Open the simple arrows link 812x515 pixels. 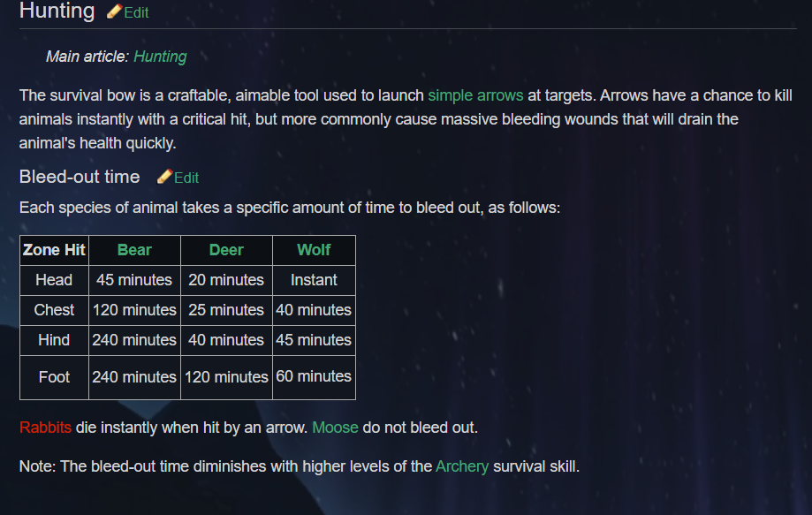point(475,95)
